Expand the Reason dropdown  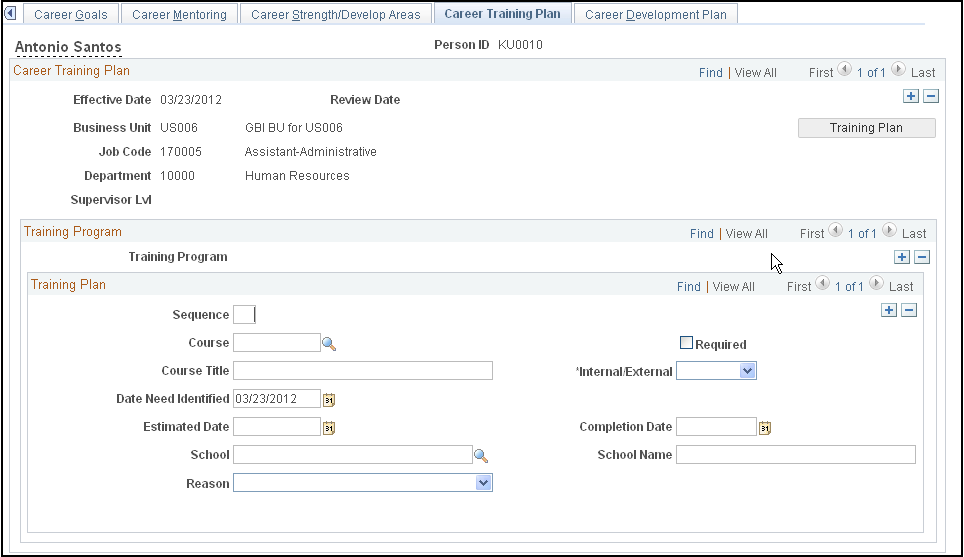click(x=484, y=483)
